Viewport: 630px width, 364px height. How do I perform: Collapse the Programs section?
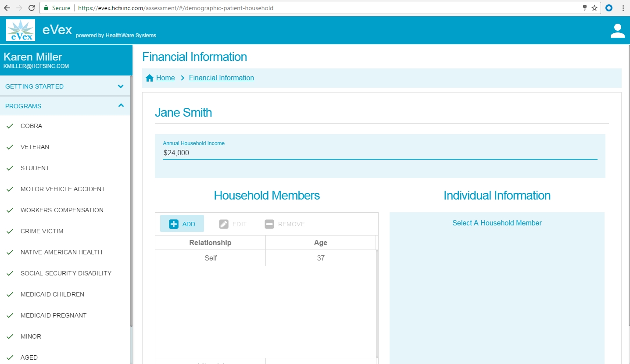tap(65, 106)
